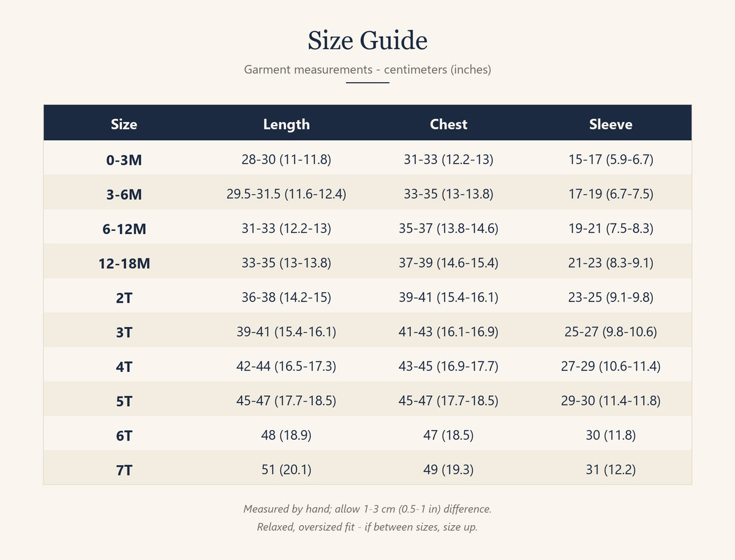Click sleeve cell '30 (11.8)'
This screenshot has width=735, height=560.
(611, 435)
